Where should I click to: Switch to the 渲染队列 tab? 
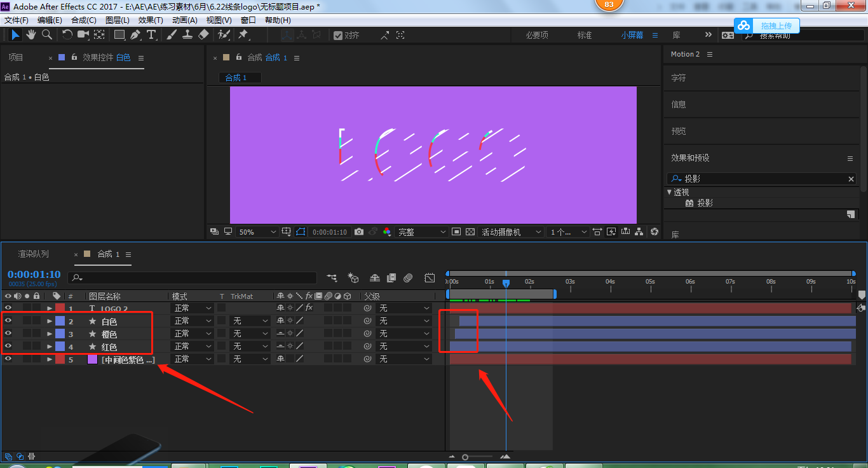[33, 254]
